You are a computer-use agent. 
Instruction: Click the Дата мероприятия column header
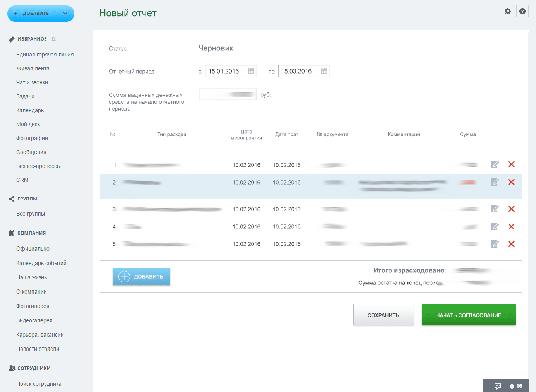click(x=247, y=135)
